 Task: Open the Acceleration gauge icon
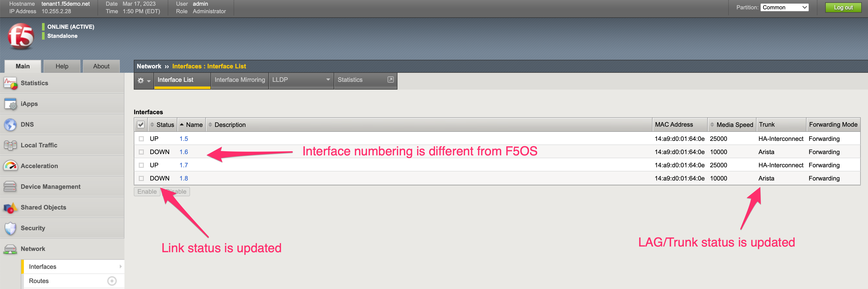(x=10, y=166)
